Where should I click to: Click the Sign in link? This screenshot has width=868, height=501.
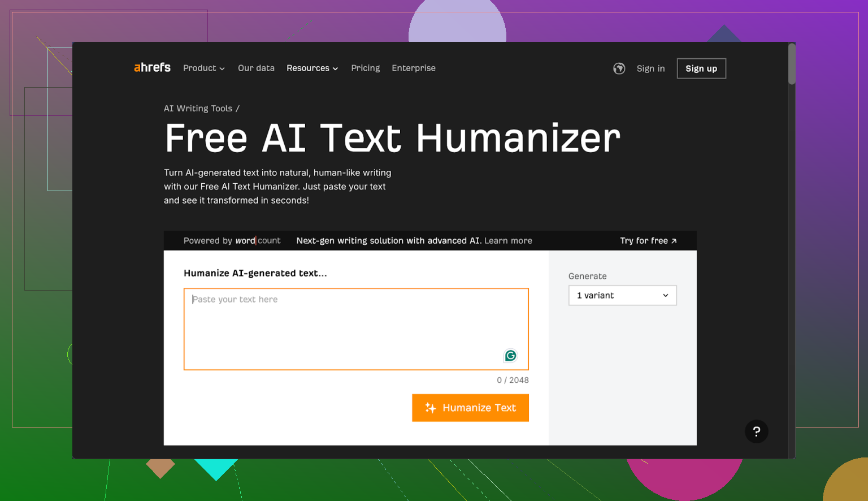[x=650, y=68]
